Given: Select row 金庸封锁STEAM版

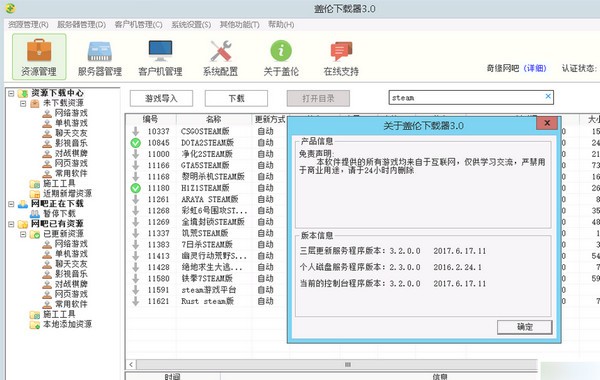Looking at the screenshot, I should tap(213, 222).
